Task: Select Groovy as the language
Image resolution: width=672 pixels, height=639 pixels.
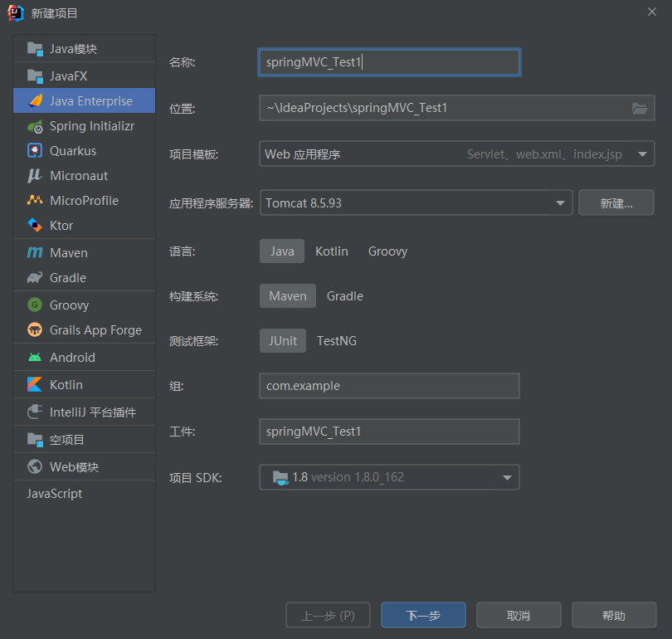Action: pos(388,251)
